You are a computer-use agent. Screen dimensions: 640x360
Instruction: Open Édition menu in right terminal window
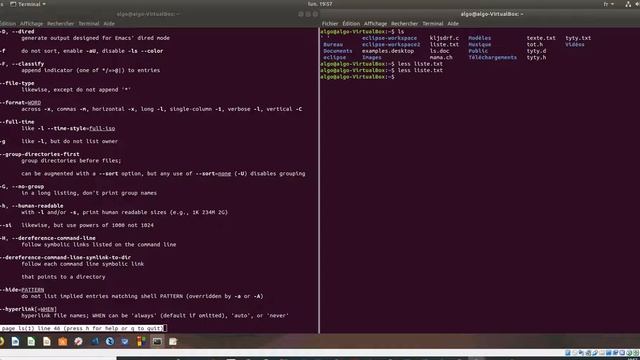pyautogui.click(x=351, y=24)
